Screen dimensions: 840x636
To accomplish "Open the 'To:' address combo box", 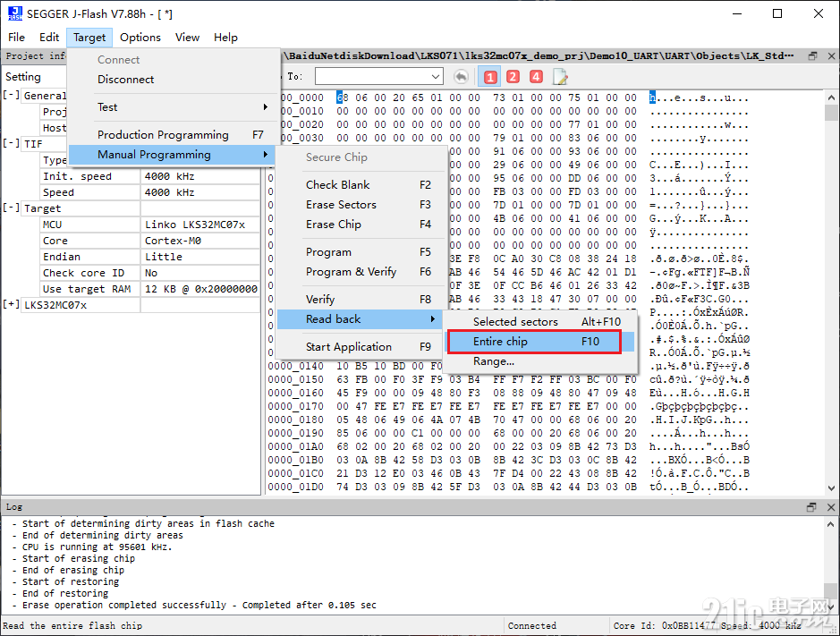I will coord(436,77).
